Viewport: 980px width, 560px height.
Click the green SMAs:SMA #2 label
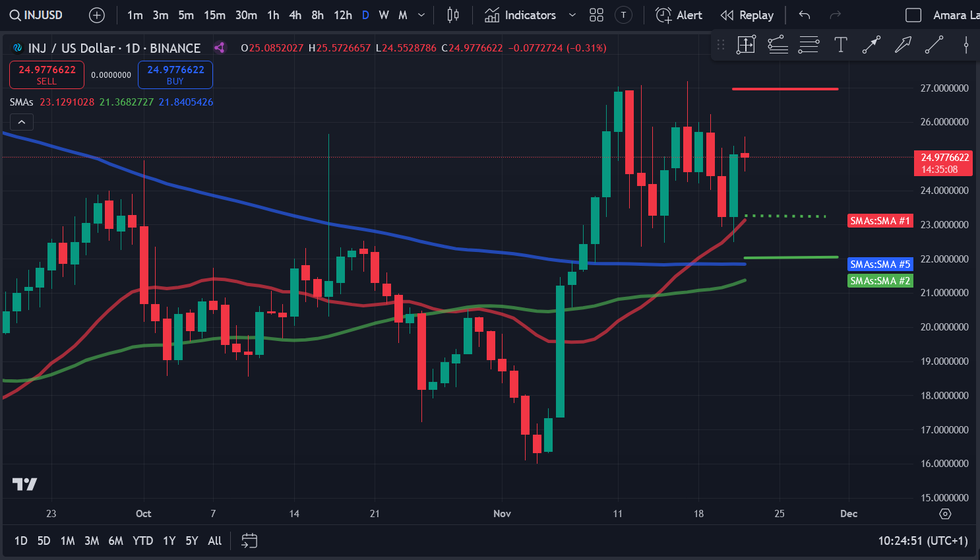(x=880, y=281)
